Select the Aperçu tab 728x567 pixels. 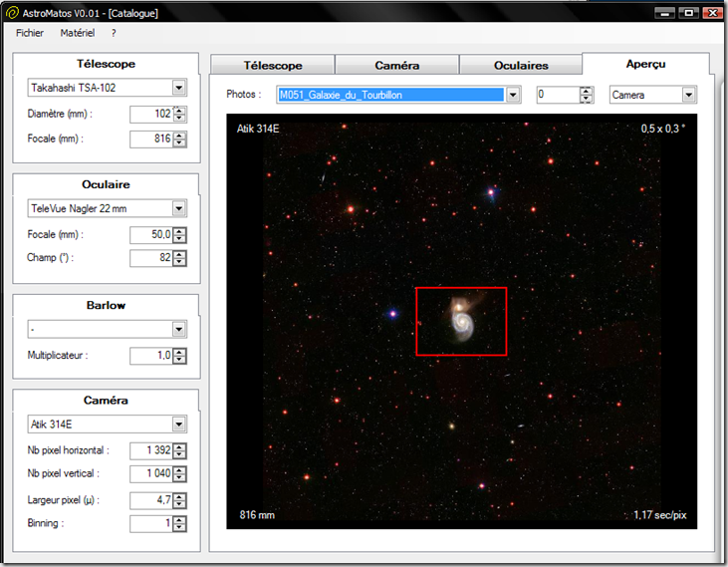[x=645, y=64]
